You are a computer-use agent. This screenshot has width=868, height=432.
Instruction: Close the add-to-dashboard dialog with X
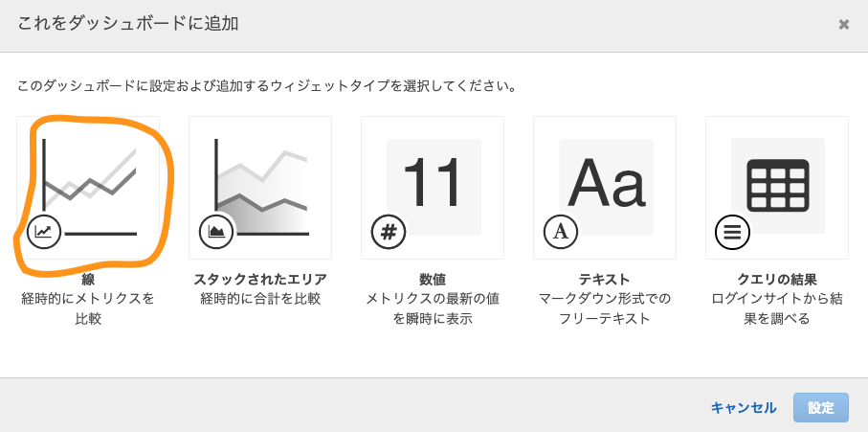tap(844, 24)
